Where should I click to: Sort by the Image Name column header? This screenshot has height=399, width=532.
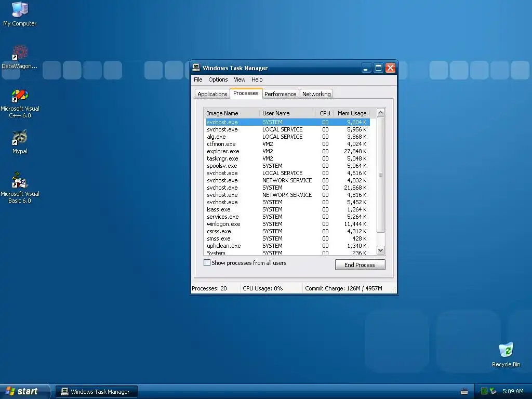pos(232,113)
